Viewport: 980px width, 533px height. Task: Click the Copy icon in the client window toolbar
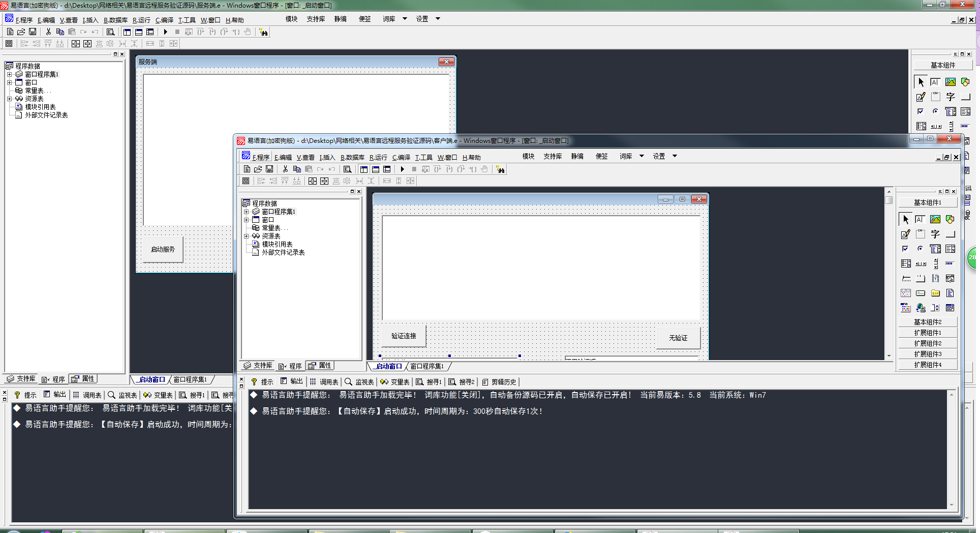tap(297, 169)
